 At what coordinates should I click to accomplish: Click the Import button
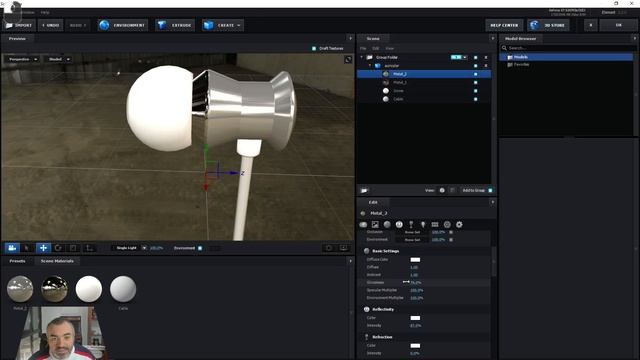(19, 25)
